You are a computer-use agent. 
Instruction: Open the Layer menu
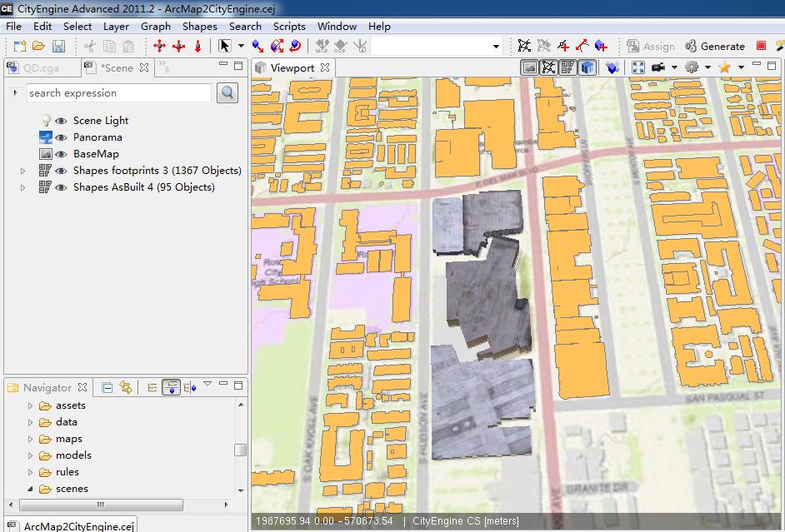(x=116, y=27)
